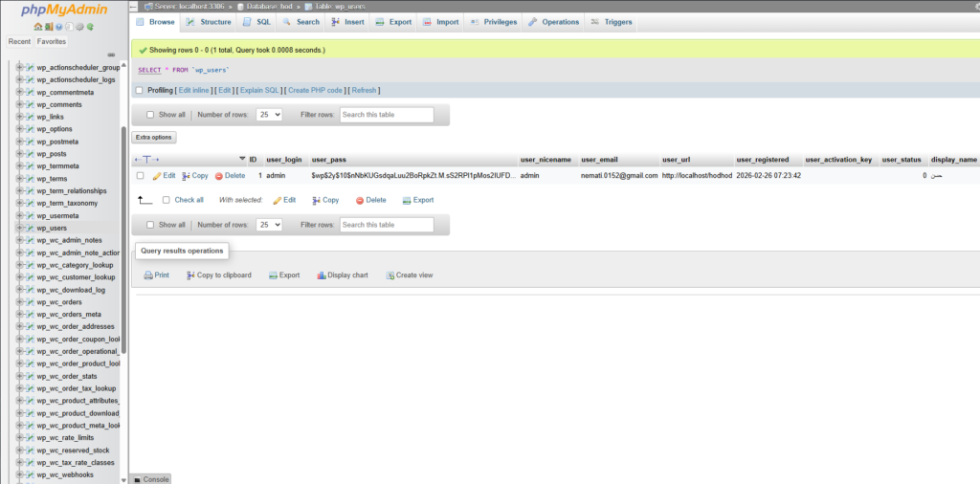980x484 pixels.
Task: Click the full texts arrows toggle icon
Action: tap(146, 160)
